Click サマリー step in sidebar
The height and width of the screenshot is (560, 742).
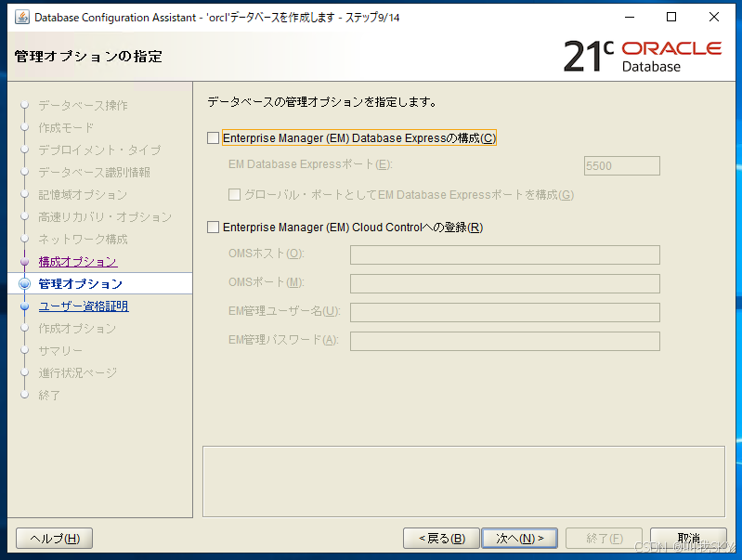(x=60, y=350)
